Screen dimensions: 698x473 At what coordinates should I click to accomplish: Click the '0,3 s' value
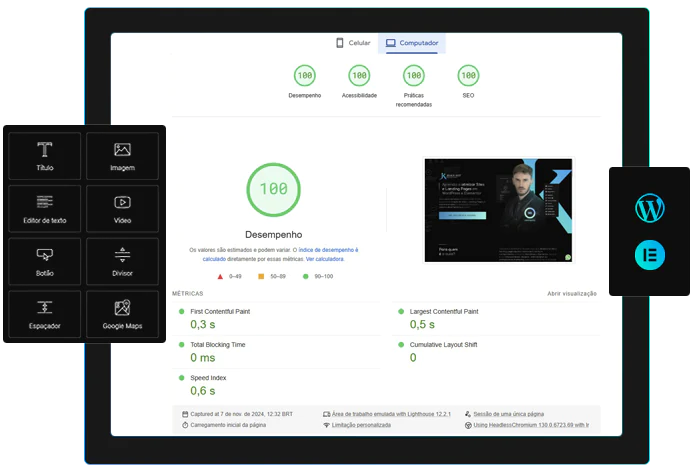[203, 324]
